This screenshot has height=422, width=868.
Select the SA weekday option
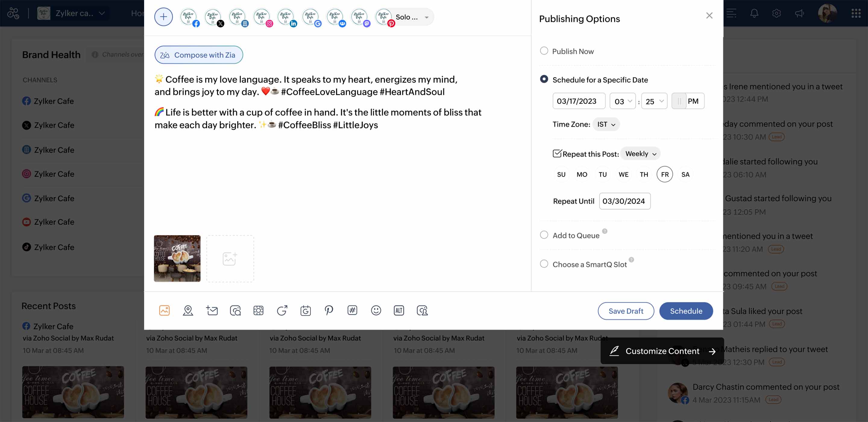click(685, 174)
